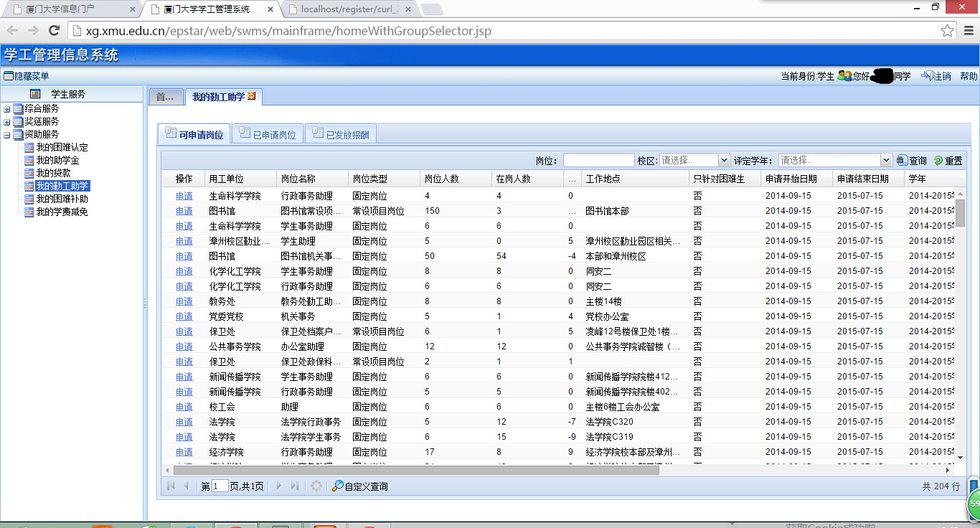
Task: Open 我的助学金 in the sidebar
Action: 57,161
